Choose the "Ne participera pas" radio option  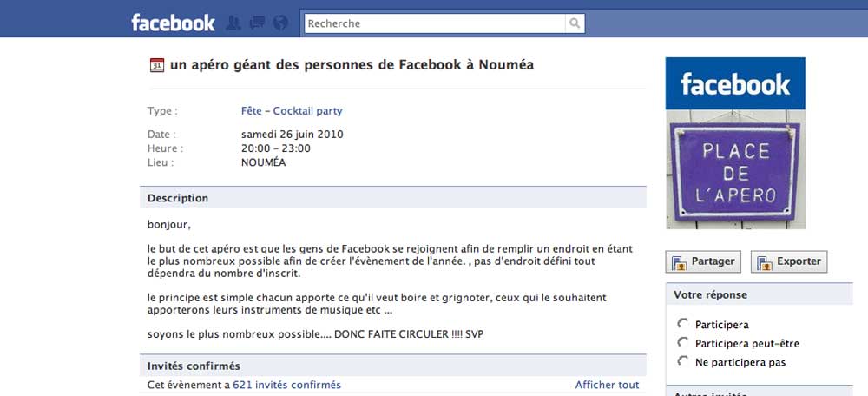[x=682, y=361]
